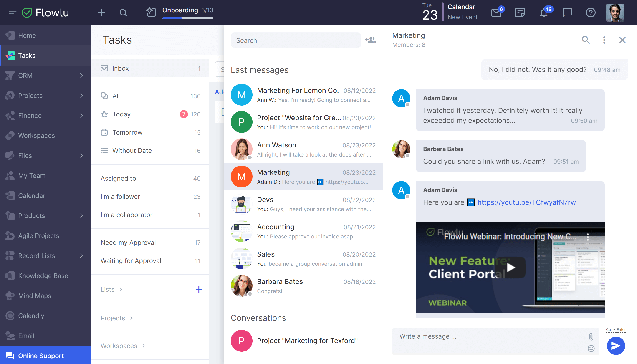
Task: Click the https://youtu.be/TCfwyafN7rw link
Action: coord(527,202)
